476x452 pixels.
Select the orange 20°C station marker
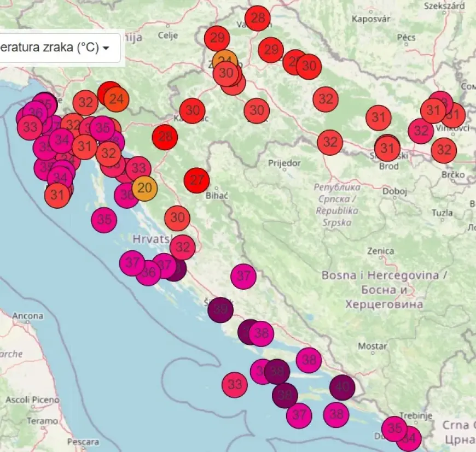pos(144,189)
